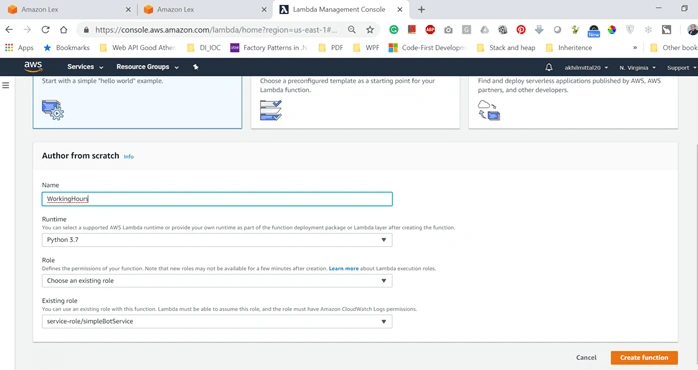The width and height of the screenshot is (698, 370).
Task: Click the Learn more link about execution roles
Action: (x=344, y=268)
